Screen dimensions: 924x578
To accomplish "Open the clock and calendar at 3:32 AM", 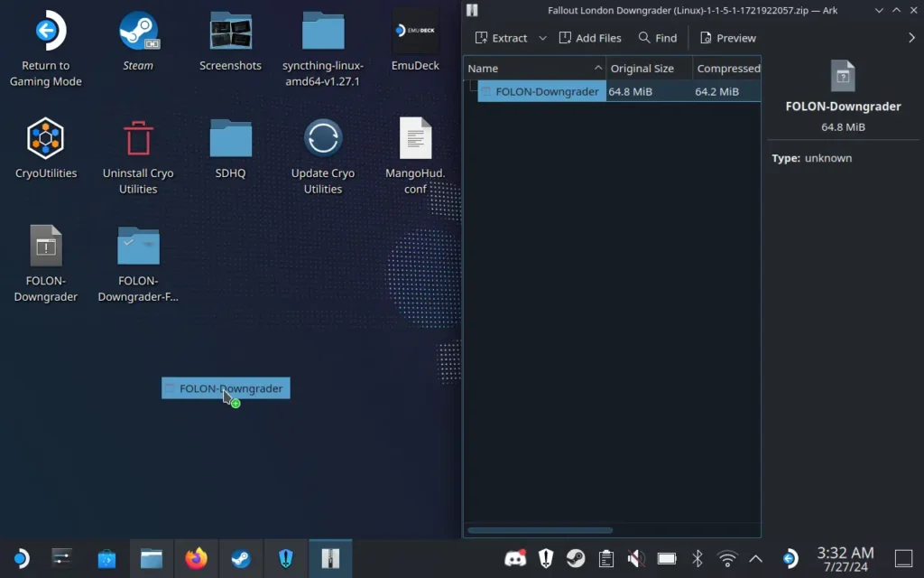I will 845,559.
